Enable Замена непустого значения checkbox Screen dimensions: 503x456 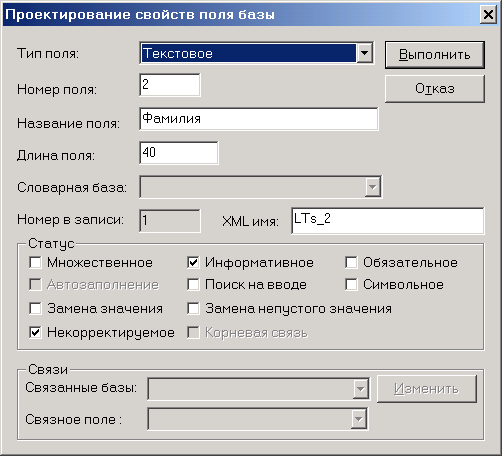(x=193, y=308)
